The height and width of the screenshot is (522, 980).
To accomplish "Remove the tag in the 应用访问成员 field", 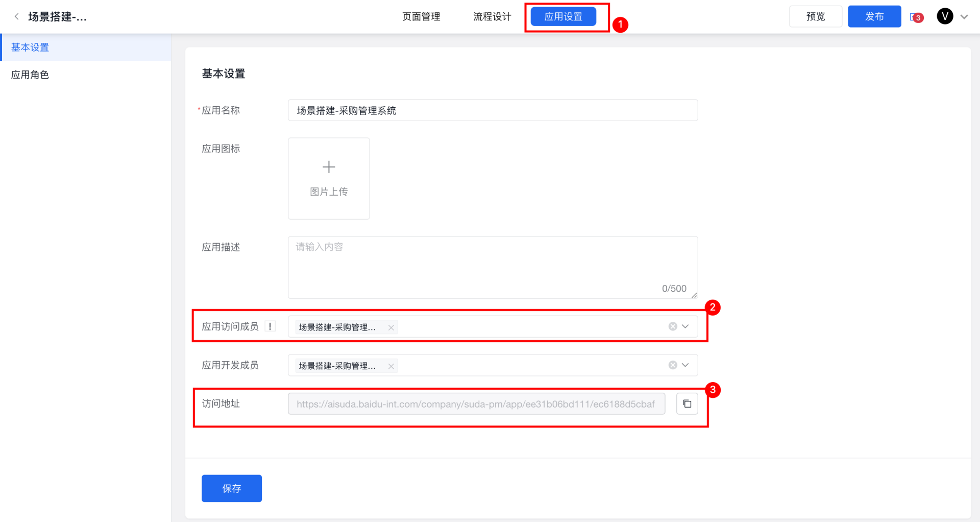I will tap(391, 327).
